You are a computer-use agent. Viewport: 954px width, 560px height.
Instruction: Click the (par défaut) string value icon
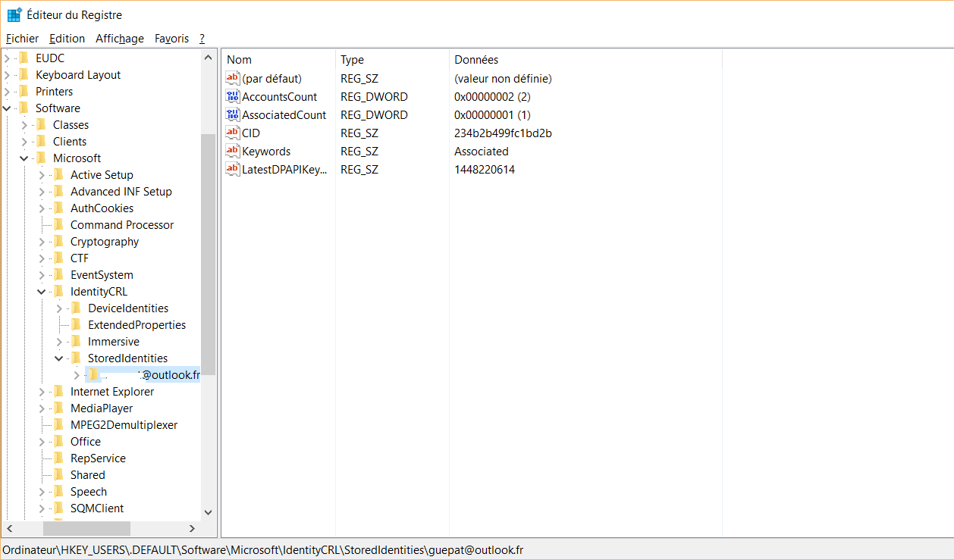click(233, 78)
